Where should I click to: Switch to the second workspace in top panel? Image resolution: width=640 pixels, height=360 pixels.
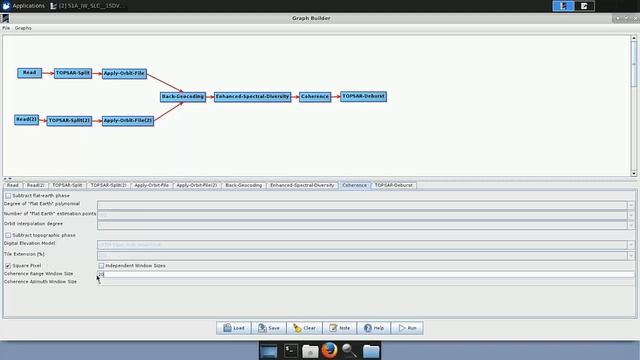pos(584,6)
